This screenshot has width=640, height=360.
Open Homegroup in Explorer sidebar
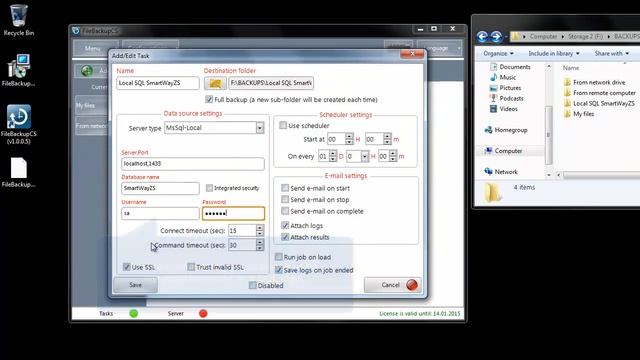(x=506, y=130)
